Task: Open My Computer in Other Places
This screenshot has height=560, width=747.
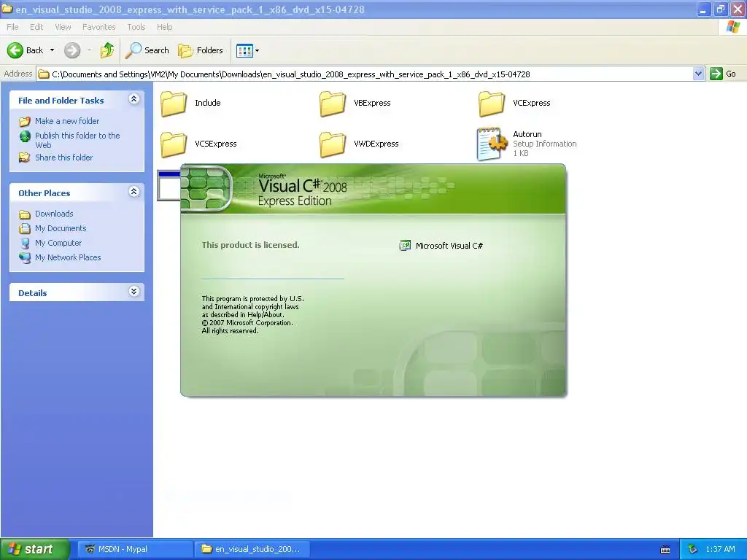Action: click(58, 243)
